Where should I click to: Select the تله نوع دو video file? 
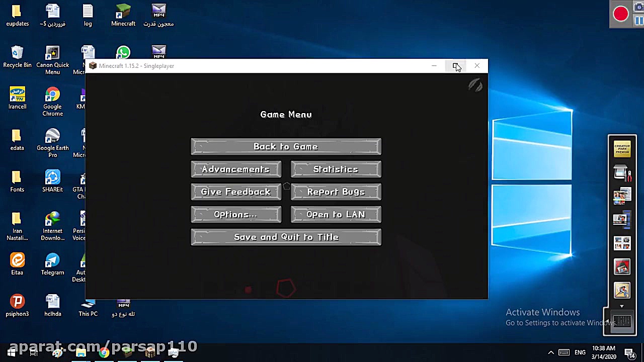pos(123,309)
